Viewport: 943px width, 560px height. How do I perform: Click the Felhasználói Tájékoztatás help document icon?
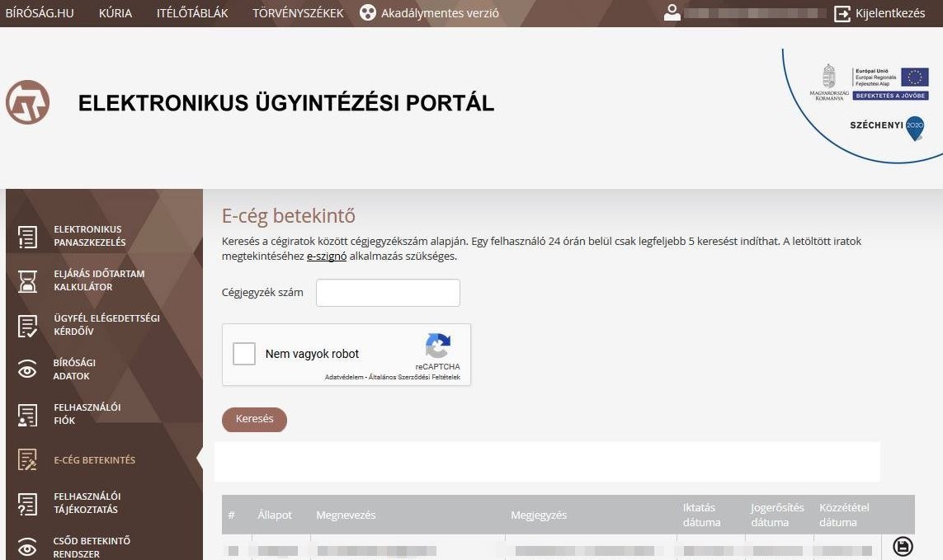click(x=27, y=503)
